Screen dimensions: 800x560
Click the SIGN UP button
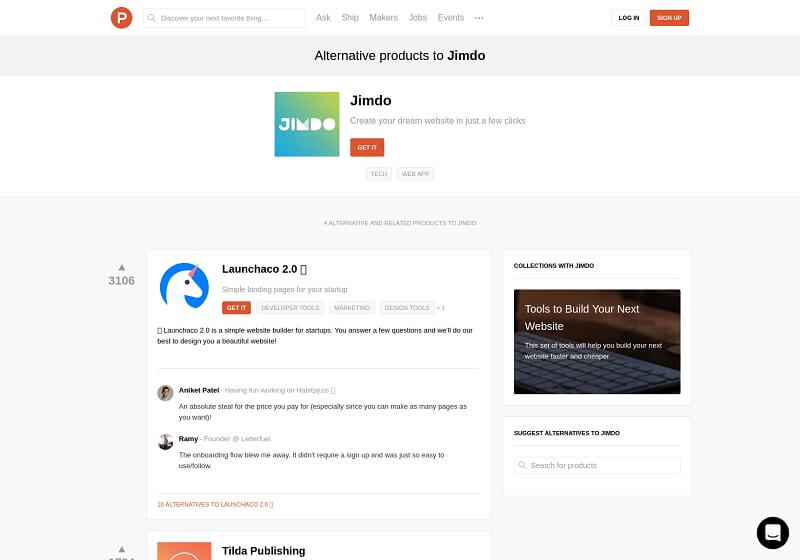669,18
